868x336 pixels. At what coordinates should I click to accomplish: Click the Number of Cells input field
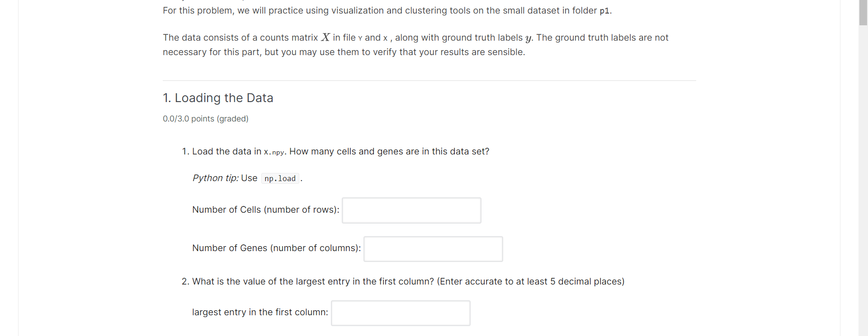coord(411,210)
